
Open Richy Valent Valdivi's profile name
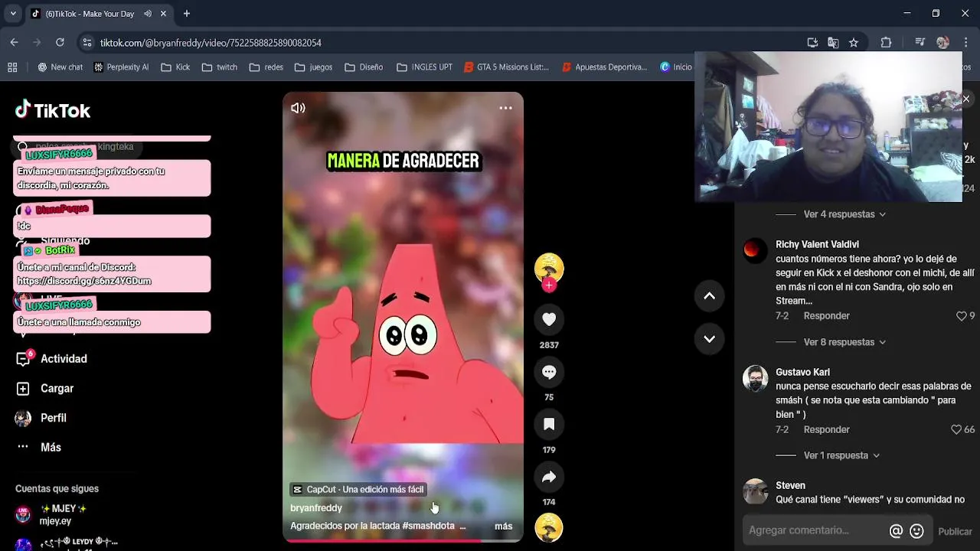click(x=817, y=245)
